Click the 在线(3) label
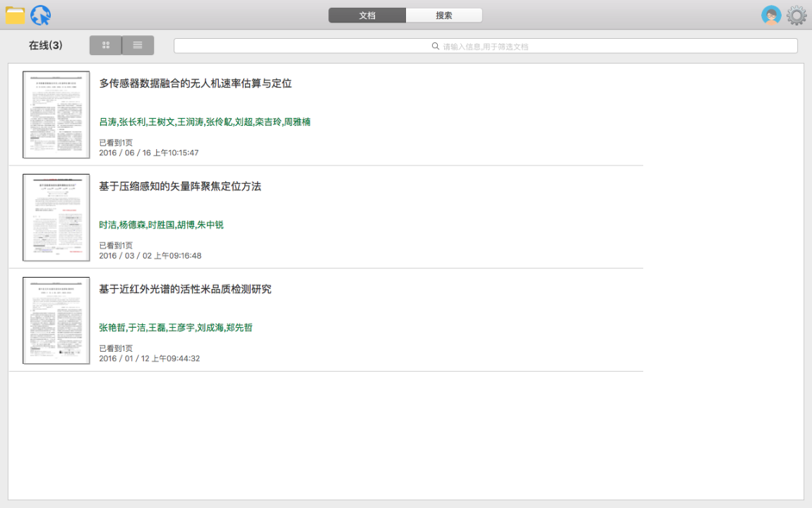 (46, 46)
